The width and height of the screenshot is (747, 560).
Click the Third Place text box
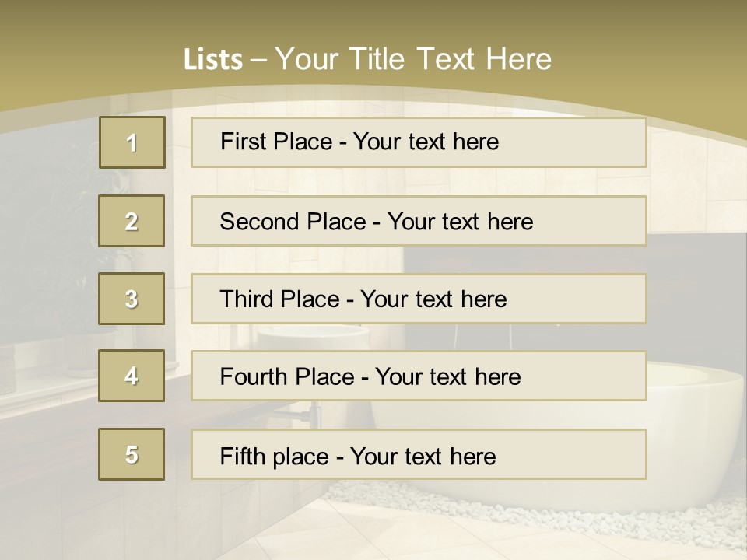click(x=419, y=299)
